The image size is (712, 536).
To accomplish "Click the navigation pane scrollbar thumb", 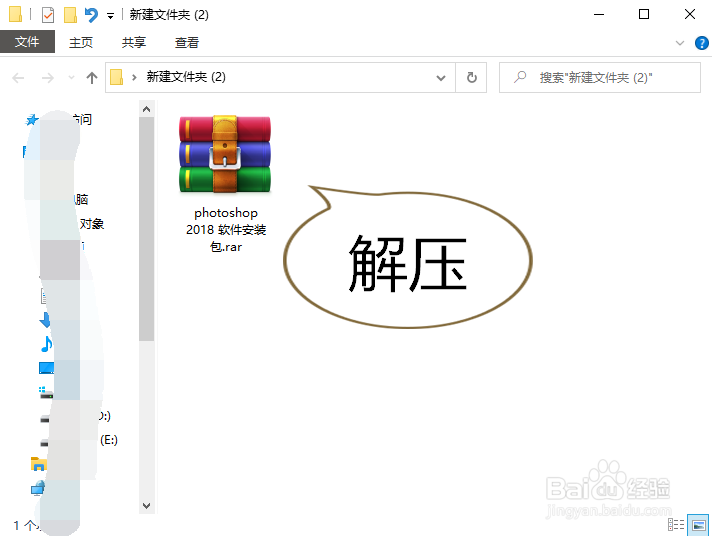I will [146, 228].
